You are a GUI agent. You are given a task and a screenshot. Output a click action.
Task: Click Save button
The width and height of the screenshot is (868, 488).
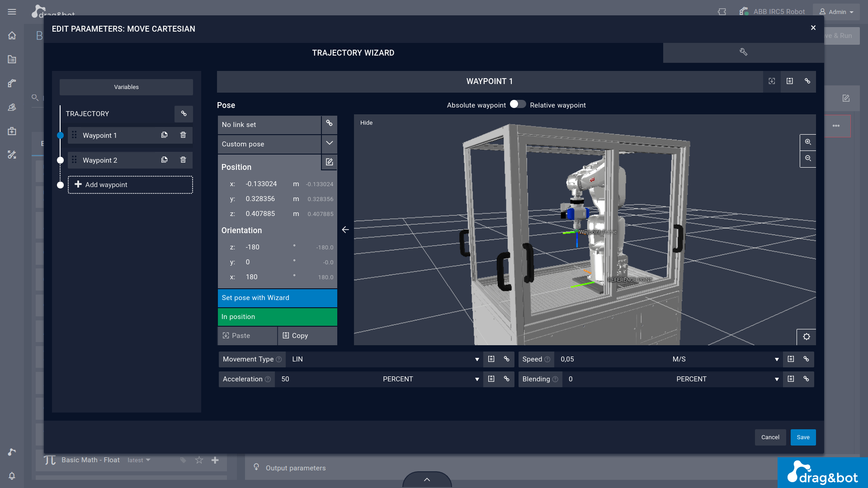(x=803, y=437)
